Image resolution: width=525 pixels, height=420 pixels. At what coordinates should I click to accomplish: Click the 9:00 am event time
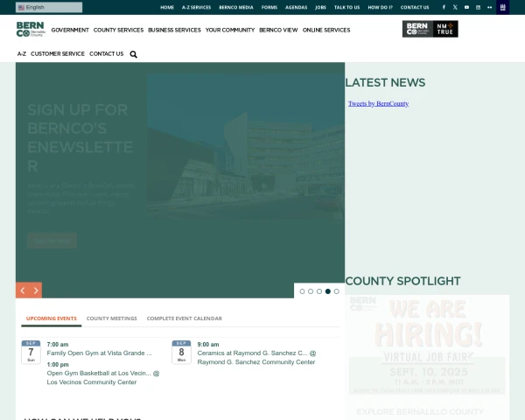coord(208,344)
